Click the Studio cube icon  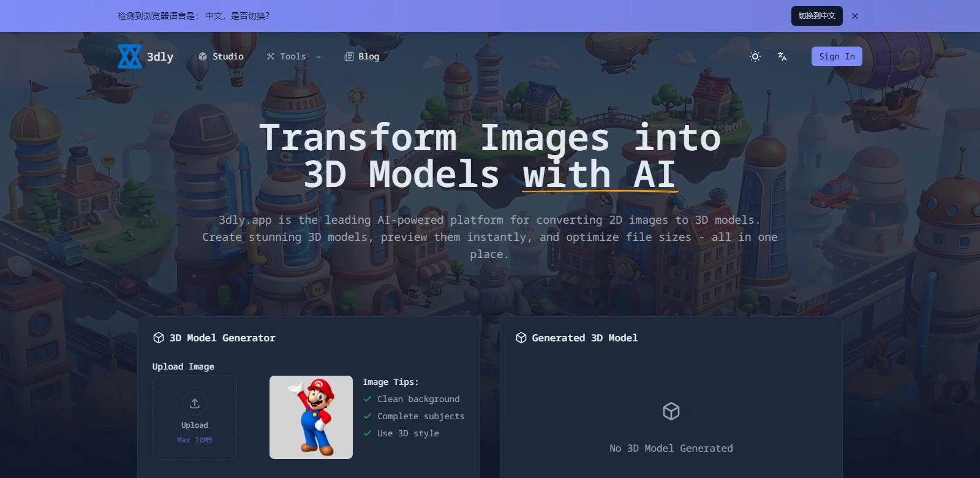[x=203, y=56]
